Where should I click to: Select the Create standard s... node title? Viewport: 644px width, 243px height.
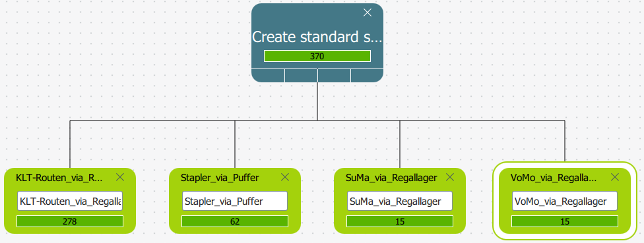[x=317, y=37]
